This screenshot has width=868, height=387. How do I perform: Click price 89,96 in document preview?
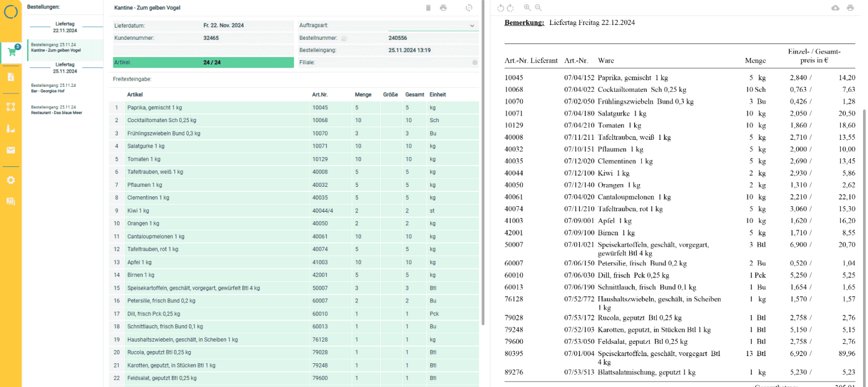coord(846,354)
